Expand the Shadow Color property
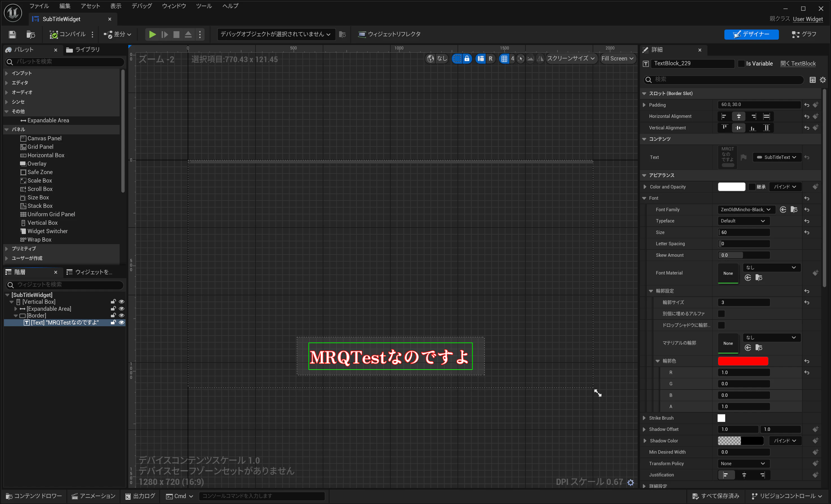The width and height of the screenshot is (831, 504). click(644, 441)
